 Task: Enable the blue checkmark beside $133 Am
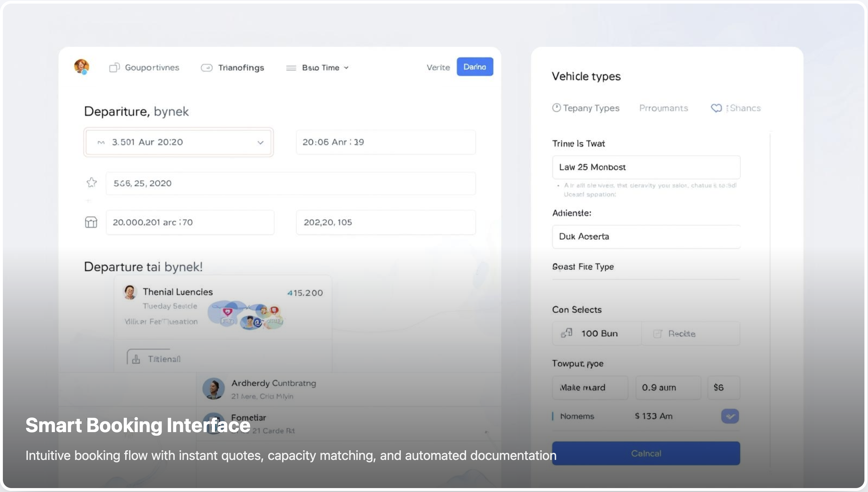pyautogui.click(x=730, y=416)
